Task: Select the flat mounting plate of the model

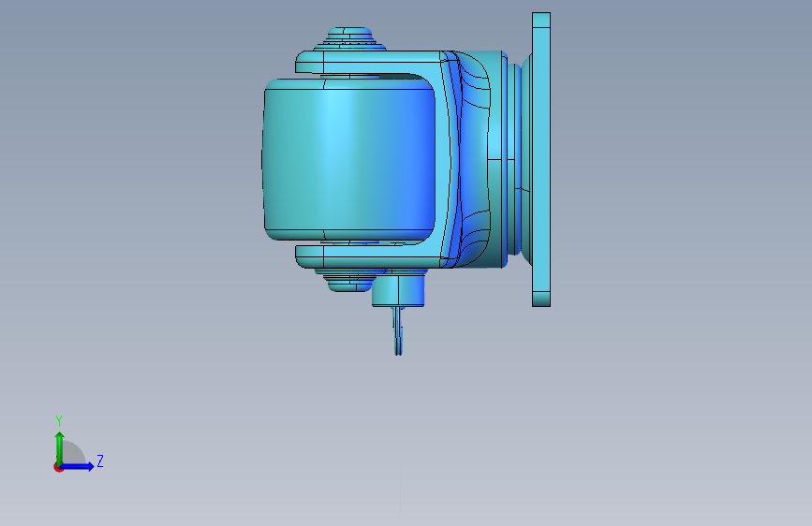Action: click(541, 159)
